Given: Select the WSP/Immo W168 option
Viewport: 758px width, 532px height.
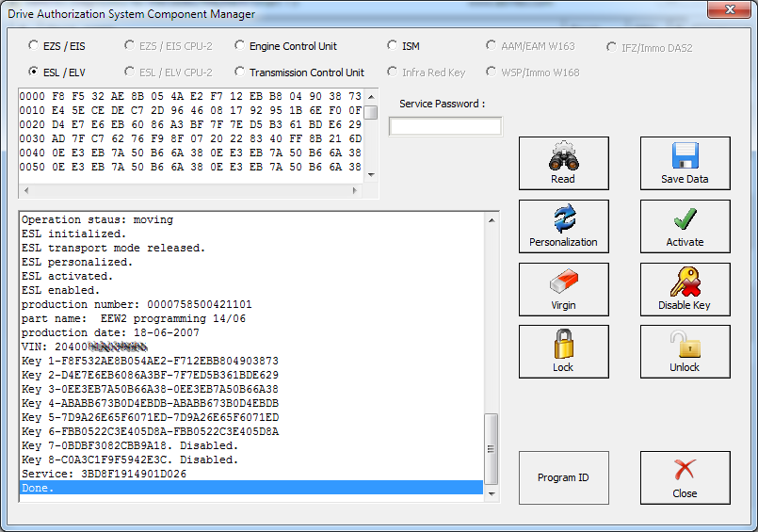Looking at the screenshot, I should [x=491, y=72].
